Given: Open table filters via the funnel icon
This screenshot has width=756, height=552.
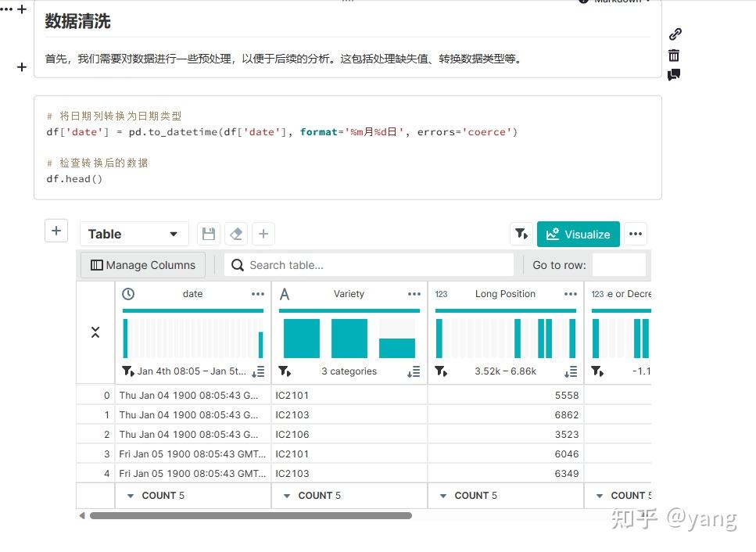Looking at the screenshot, I should pyautogui.click(x=521, y=233).
